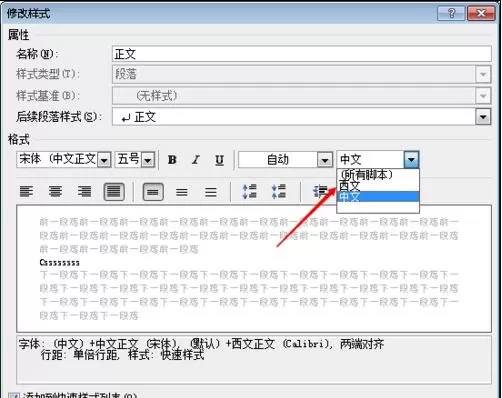Open the disabled 样式类型 dropdown arrow

(x=483, y=74)
